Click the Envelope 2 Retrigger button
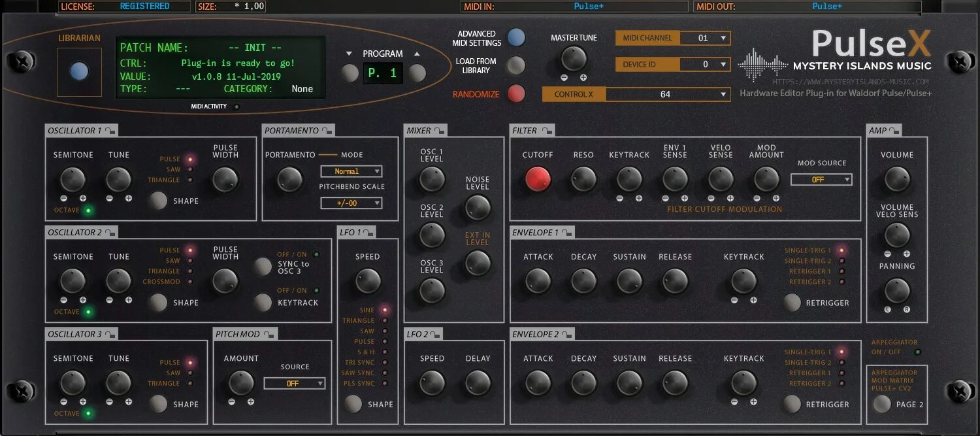This screenshot has width=980, height=436. [792, 404]
